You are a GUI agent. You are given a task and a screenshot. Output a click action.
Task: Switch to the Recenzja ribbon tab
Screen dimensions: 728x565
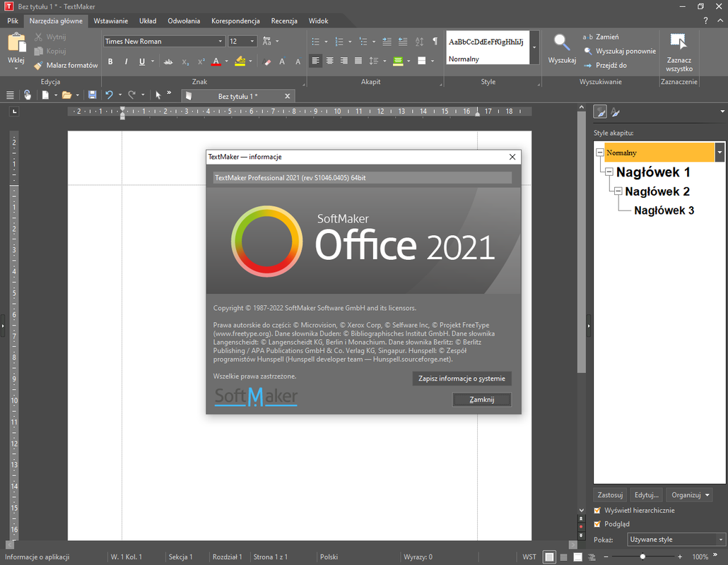click(x=284, y=21)
